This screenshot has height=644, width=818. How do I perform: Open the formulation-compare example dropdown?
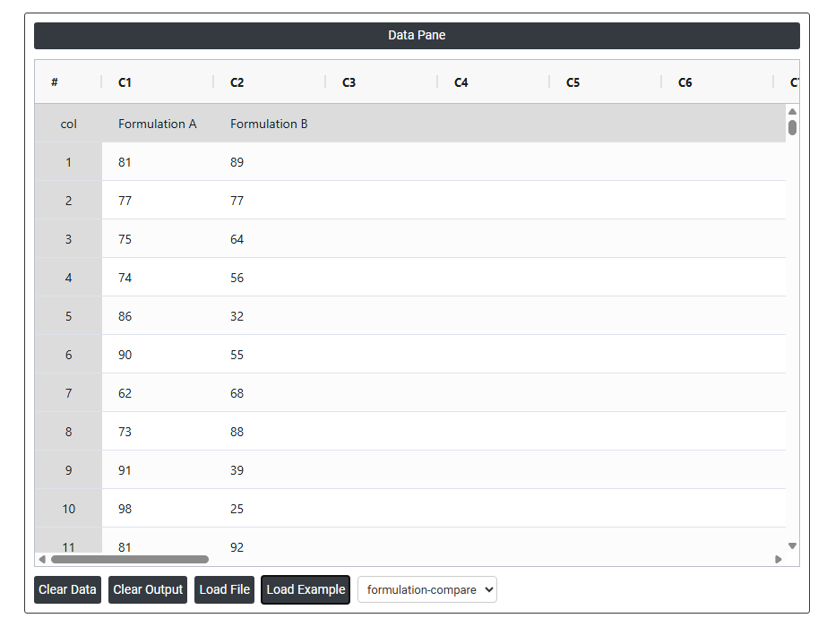[426, 589]
